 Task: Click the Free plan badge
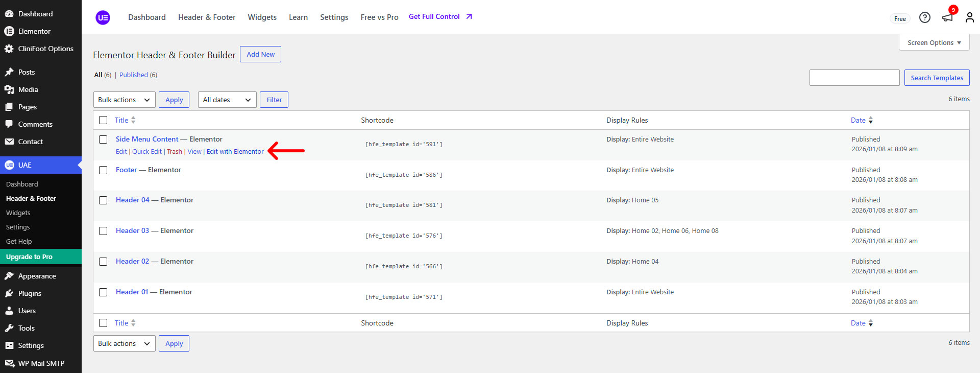[900, 18]
